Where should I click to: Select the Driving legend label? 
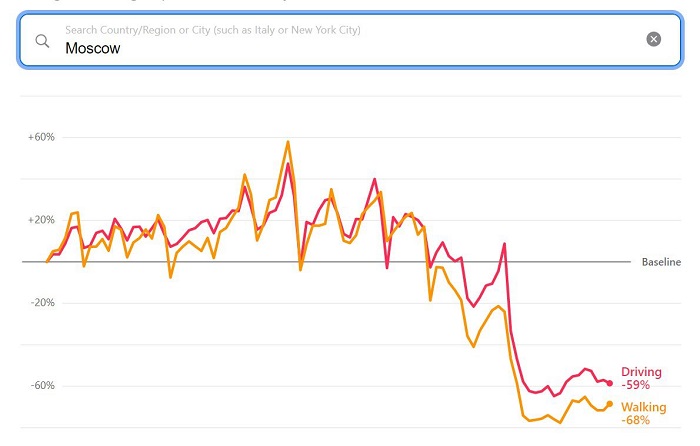click(641, 372)
